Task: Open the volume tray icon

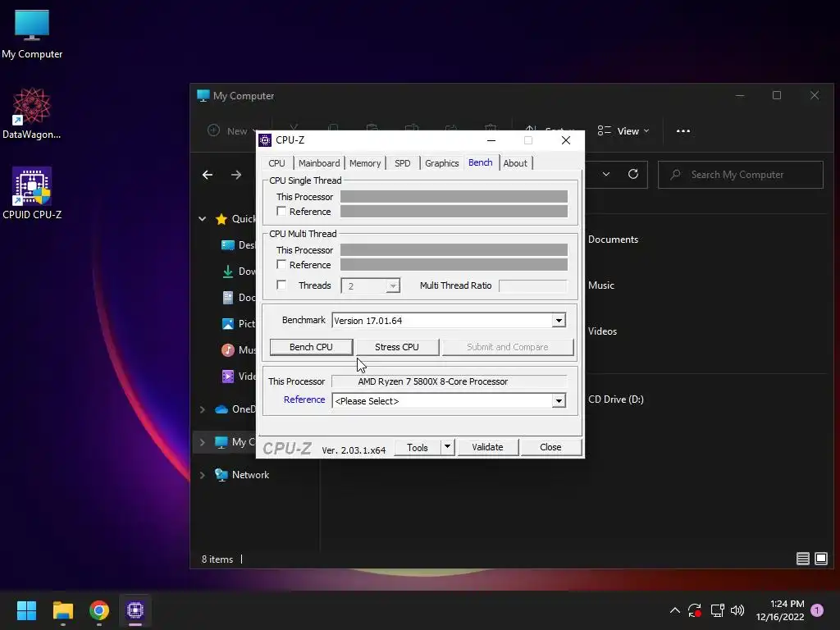Action: pyautogui.click(x=737, y=610)
